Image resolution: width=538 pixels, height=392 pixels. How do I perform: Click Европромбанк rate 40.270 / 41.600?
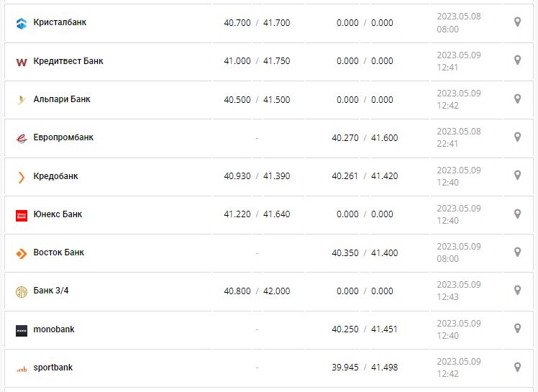tap(365, 138)
